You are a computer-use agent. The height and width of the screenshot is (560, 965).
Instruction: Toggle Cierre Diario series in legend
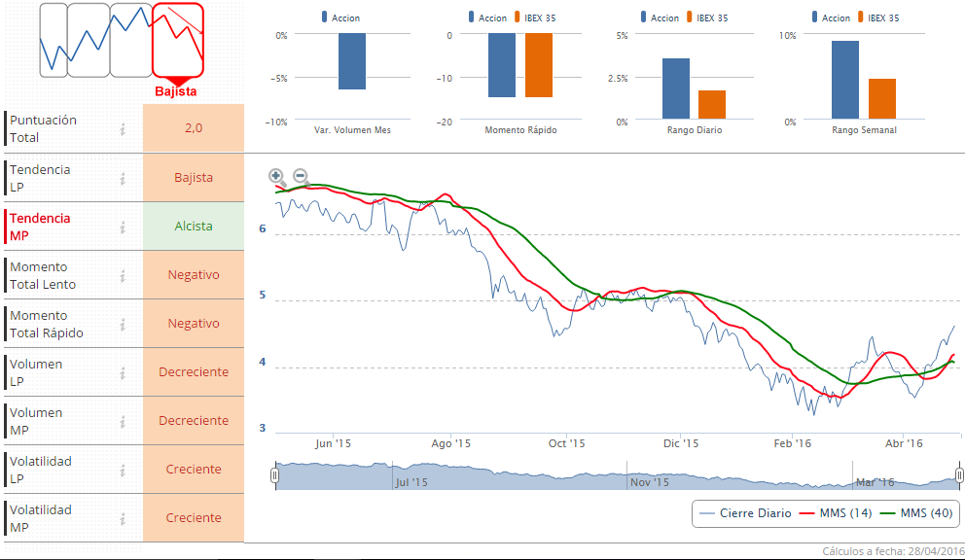click(x=746, y=513)
